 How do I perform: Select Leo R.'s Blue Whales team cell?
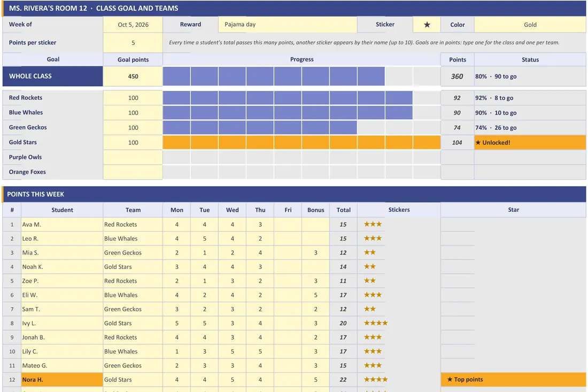[x=133, y=239]
